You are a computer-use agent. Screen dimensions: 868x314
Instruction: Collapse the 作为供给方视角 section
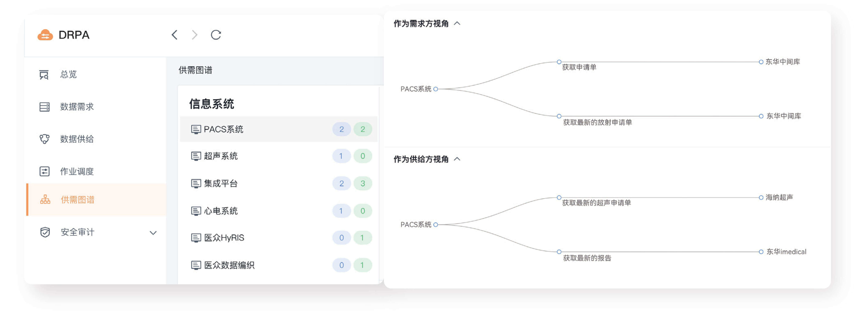click(457, 159)
